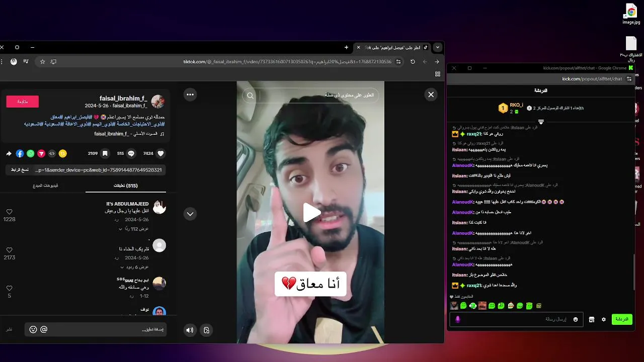Click the first Kick emote
This screenshot has height=362, width=644.
(454, 306)
